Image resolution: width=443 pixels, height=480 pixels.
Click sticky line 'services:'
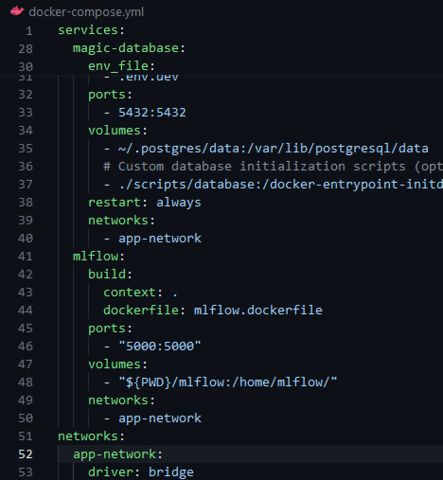click(91, 30)
